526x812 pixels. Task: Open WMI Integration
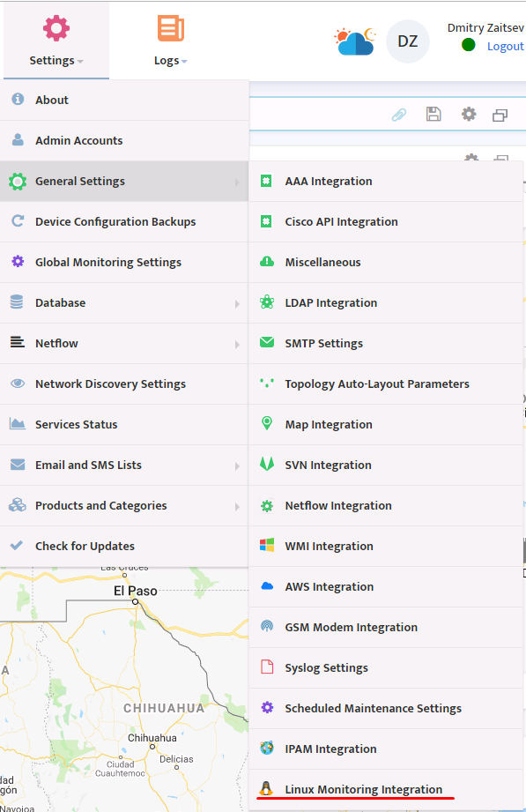[386, 547]
